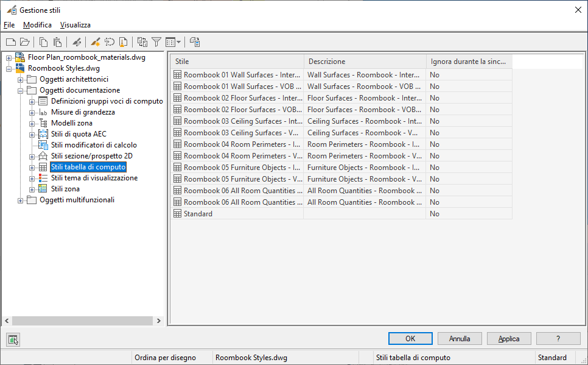588x365 pixels.
Task: Expand the Misure di grandezza node
Action: 32,113
